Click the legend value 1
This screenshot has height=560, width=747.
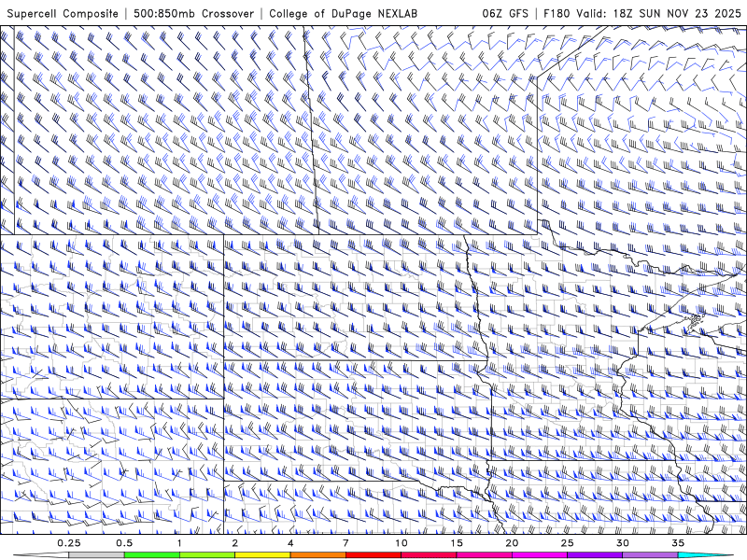179,543
